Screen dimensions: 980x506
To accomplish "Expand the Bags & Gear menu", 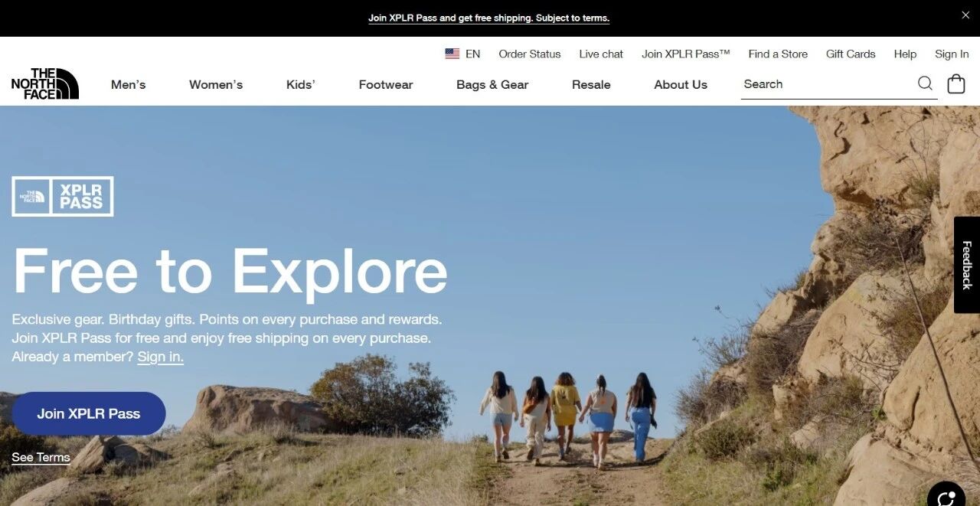I will click(492, 85).
